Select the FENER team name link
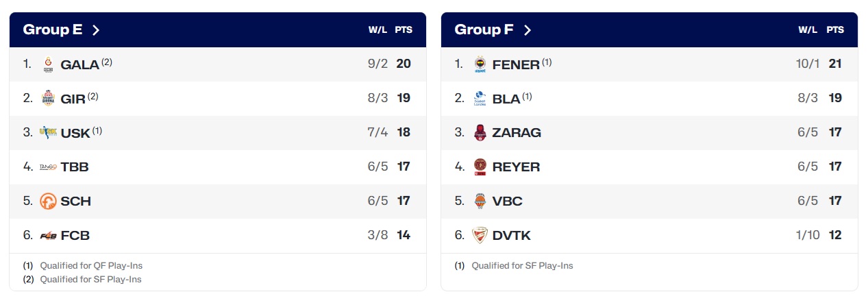 516,65
